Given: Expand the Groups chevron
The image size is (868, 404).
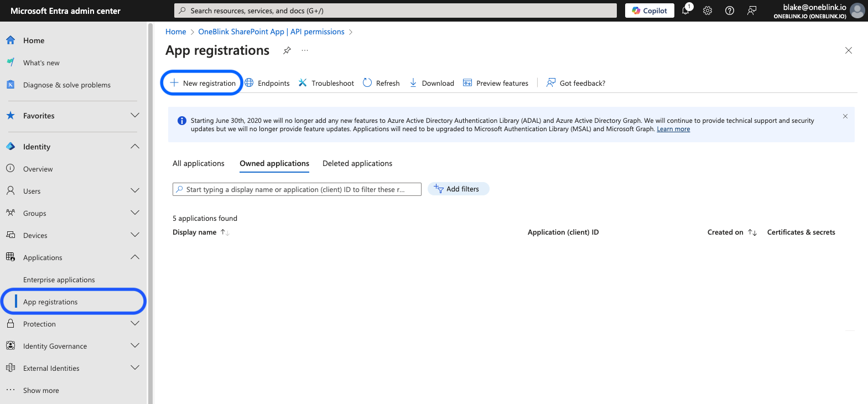Looking at the screenshot, I should pos(134,213).
